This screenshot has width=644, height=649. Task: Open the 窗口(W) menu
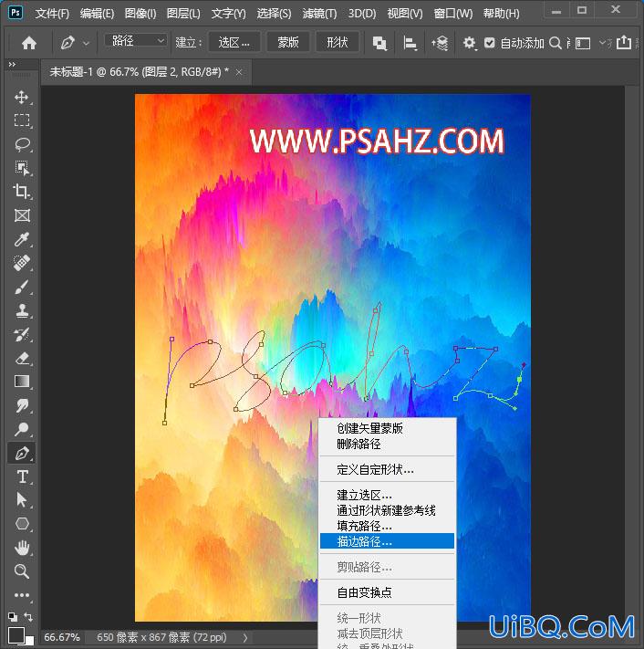(453, 14)
